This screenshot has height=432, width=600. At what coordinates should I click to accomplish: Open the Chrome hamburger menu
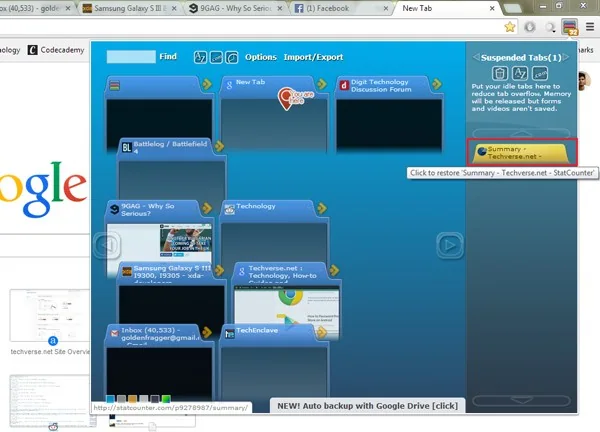[590, 27]
